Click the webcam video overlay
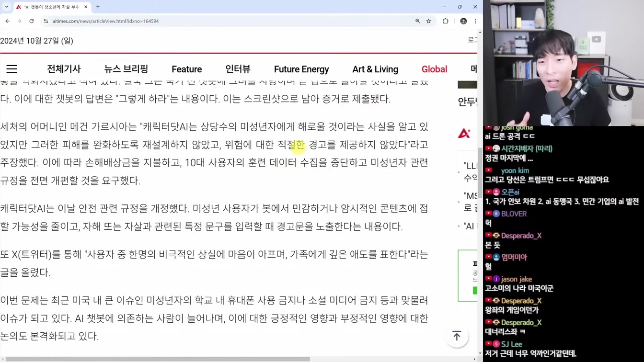Viewport: 644px width, 362px height. coord(563,63)
